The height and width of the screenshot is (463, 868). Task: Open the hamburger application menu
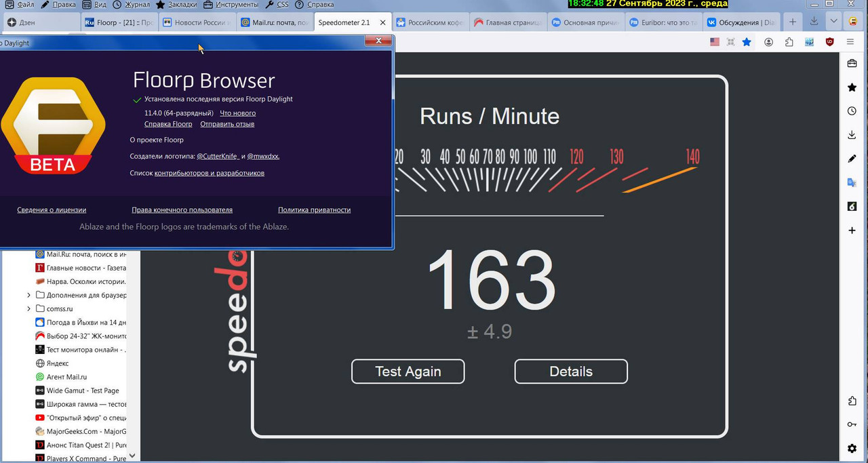tap(850, 42)
